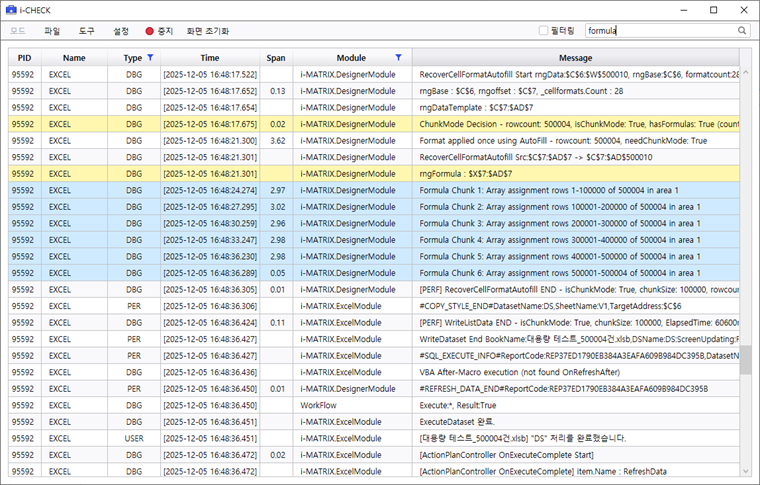Image resolution: width=760 pixels, height=485 pixels.
Task: Click the Module column filter funnel icon
Action: point(399,58)
